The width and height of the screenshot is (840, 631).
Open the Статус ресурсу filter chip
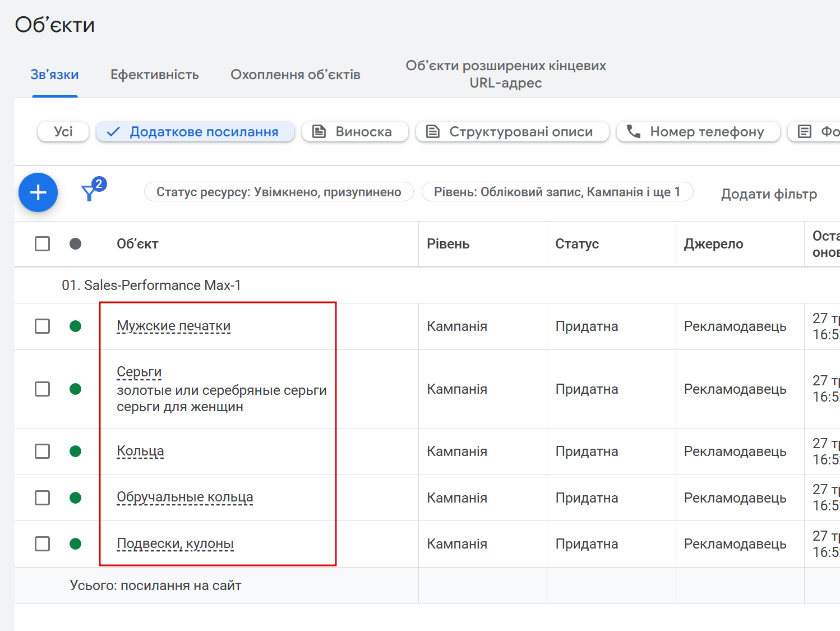pyautogui.click(x=279, y=192)
